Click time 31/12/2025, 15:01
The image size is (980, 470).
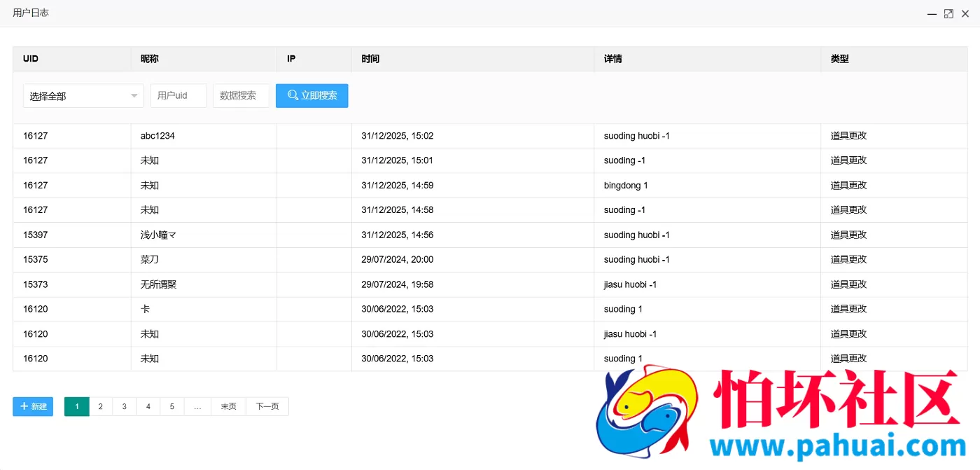(398, 160)
